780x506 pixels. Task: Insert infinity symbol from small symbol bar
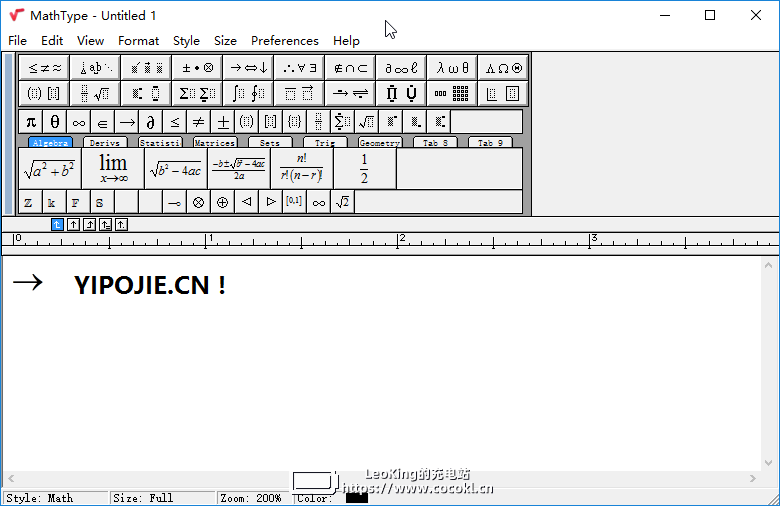[x=79, y=121]
